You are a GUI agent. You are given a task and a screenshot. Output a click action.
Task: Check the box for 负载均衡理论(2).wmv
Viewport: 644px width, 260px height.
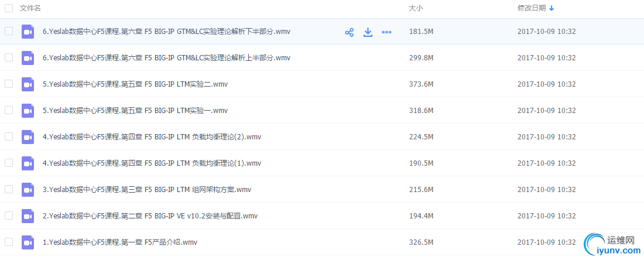tap(9, 136)
